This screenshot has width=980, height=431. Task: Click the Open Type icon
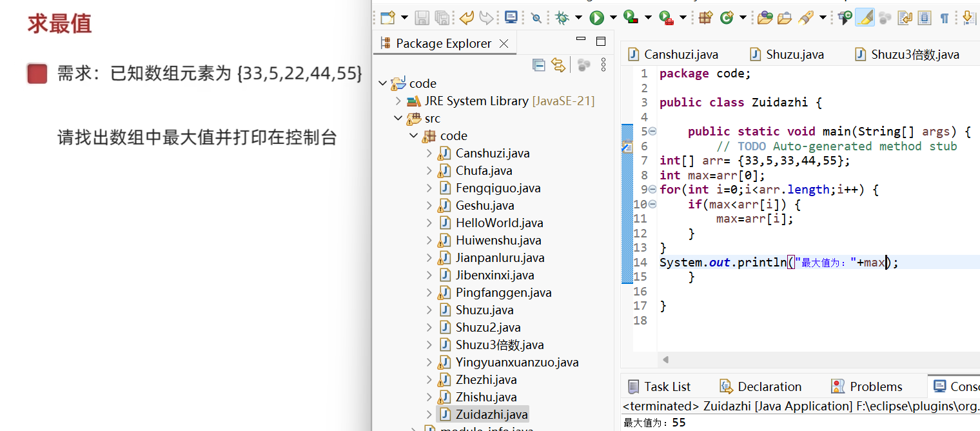point(765,18)
